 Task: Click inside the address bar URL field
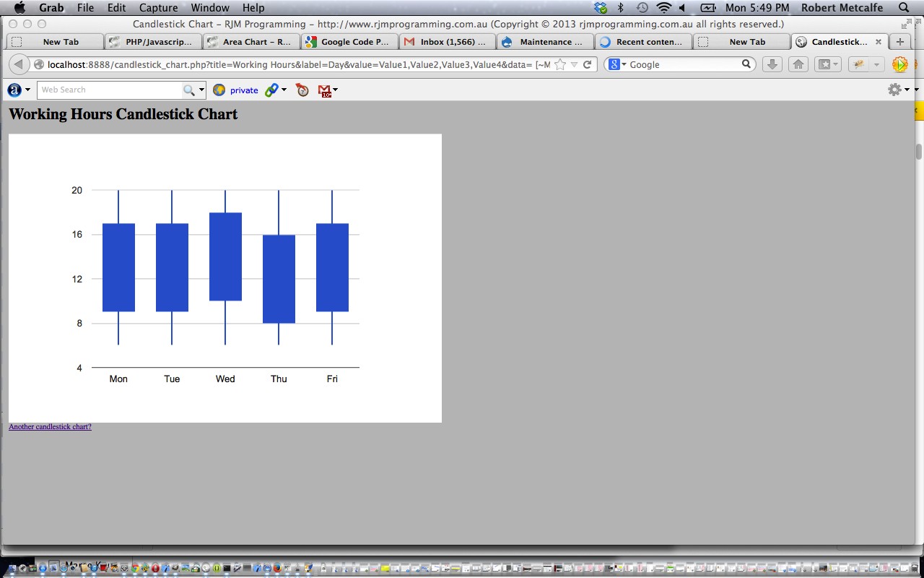tap(289, 64)
